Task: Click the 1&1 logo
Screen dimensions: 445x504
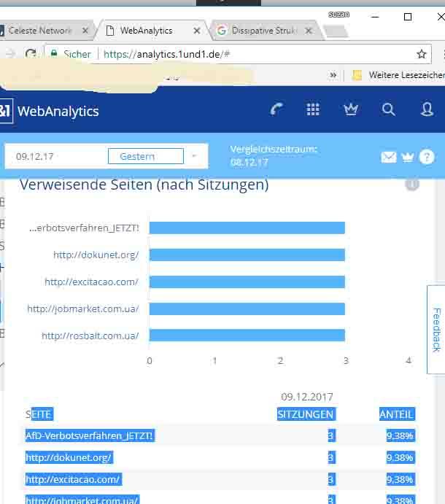Action: tap(6, 111)
